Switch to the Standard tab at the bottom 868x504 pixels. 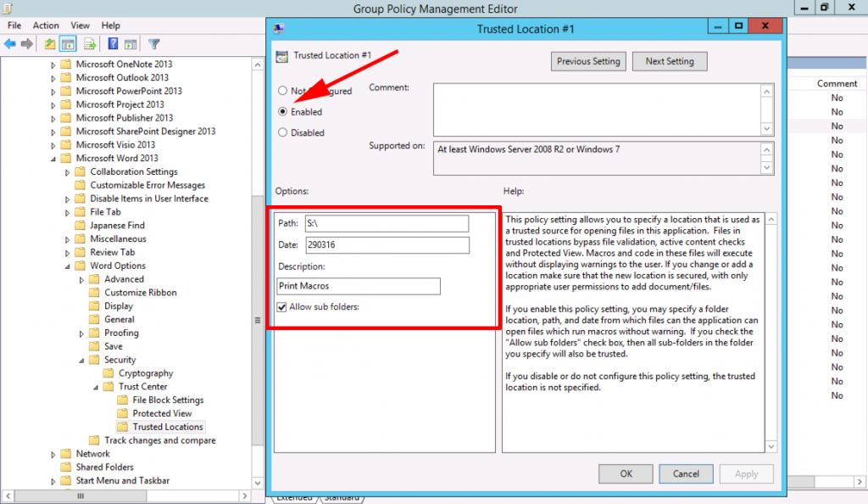pyautogui.click(x=342, y=498)
